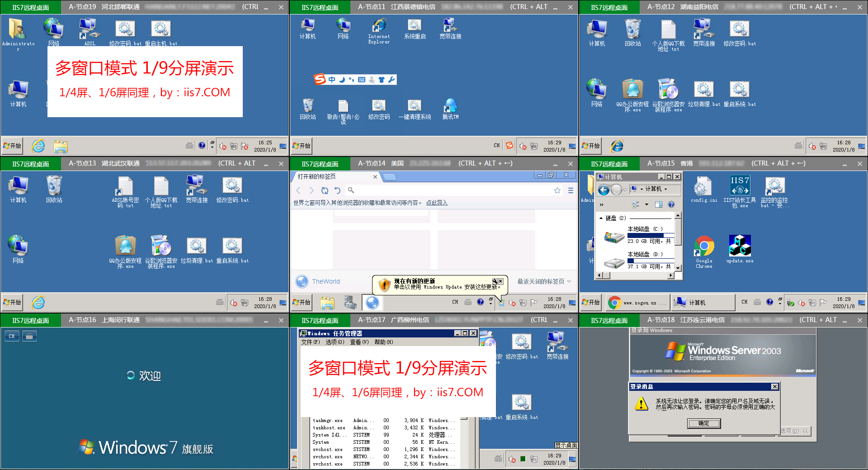Click the Server Manager icon in 节点14 taskbar
The image size is (868, 470).
pyautogui.click(x=349, y=302)
